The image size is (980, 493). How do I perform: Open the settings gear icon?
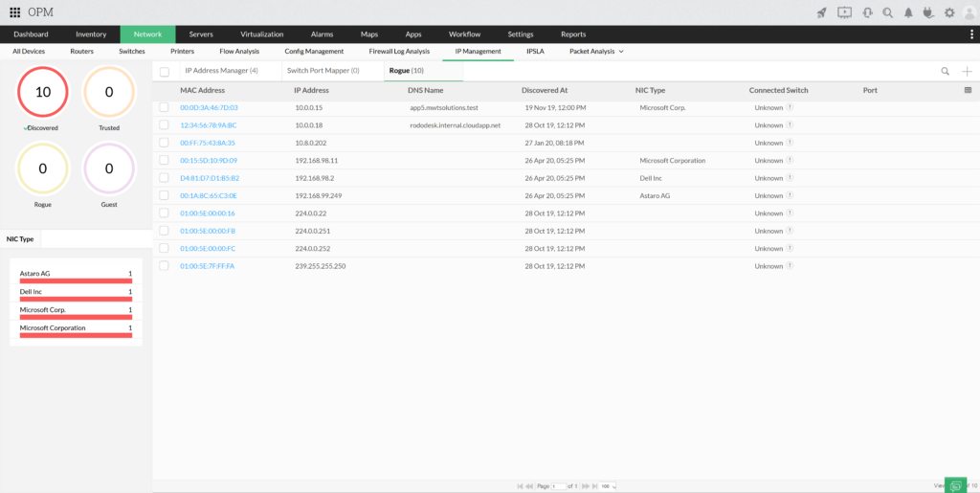point(949,12)
